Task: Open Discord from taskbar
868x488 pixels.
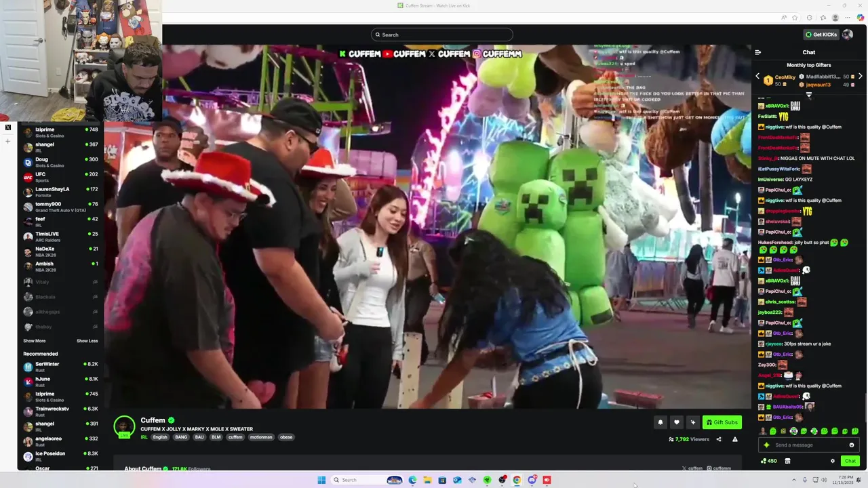Action: 532,480
